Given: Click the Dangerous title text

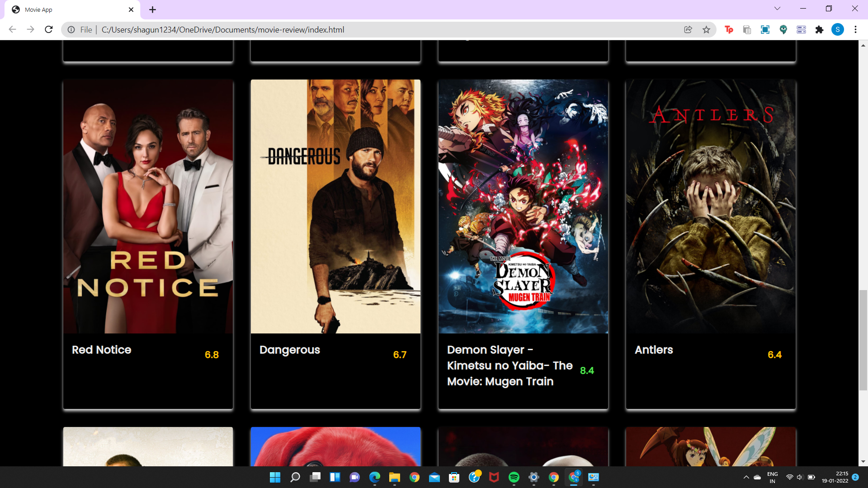Looking at the screenshot, I should point(290,350).
